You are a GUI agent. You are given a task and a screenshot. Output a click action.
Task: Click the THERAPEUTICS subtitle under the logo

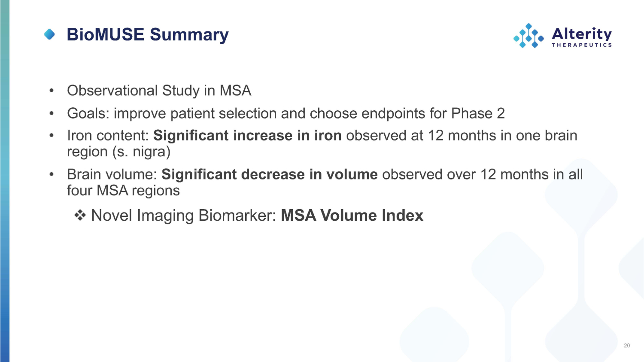[582, 45]
